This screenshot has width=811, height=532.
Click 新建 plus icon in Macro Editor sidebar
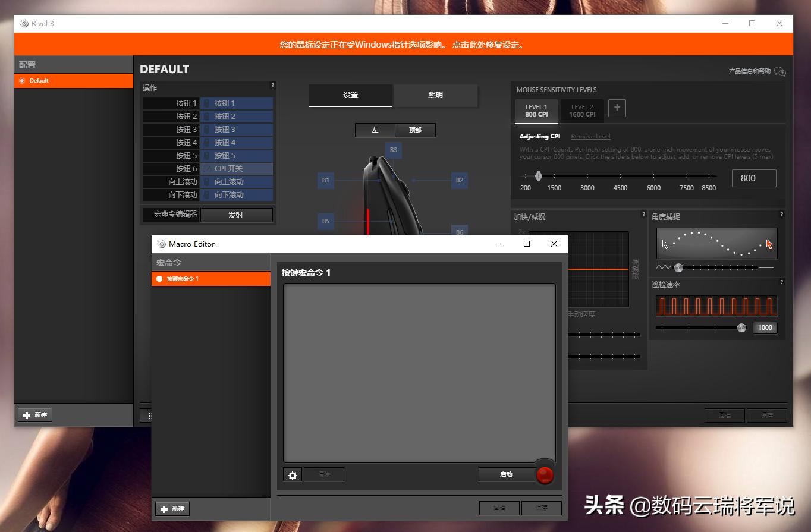172,508
